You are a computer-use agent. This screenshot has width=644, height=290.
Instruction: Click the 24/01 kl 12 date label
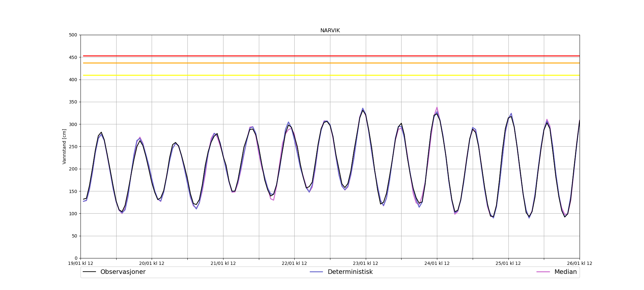pos(437,264)
